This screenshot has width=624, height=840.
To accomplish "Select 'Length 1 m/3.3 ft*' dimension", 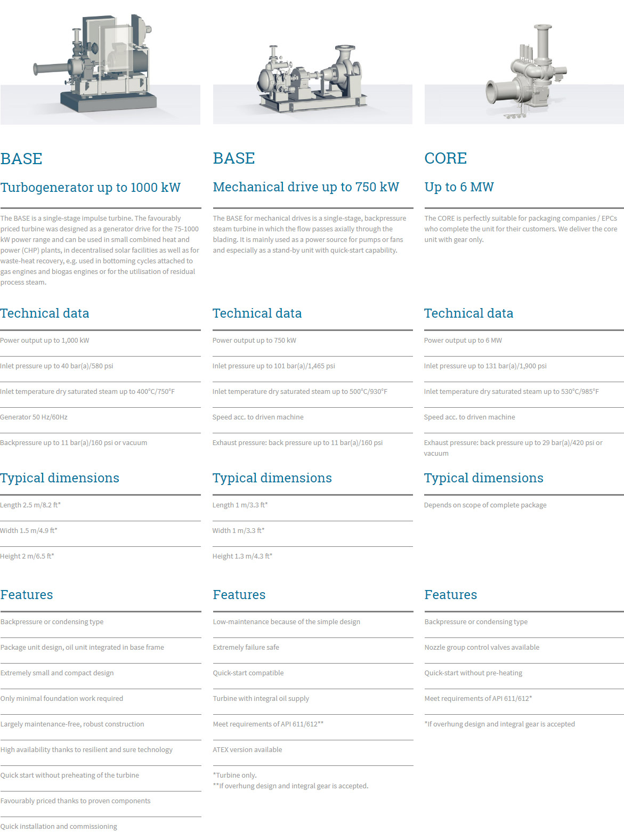I will pyautogui.click(x=240, y=505).
